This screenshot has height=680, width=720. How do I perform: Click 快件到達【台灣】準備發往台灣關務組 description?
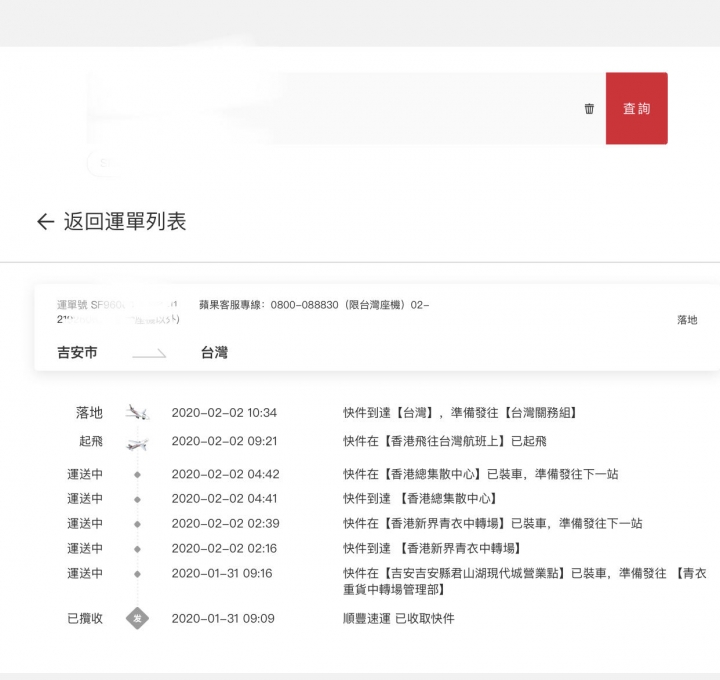coord(460,413)
